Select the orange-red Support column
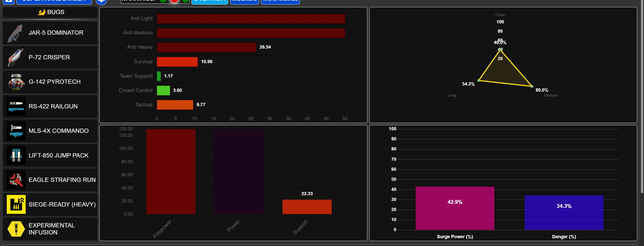 coord(307,207)
